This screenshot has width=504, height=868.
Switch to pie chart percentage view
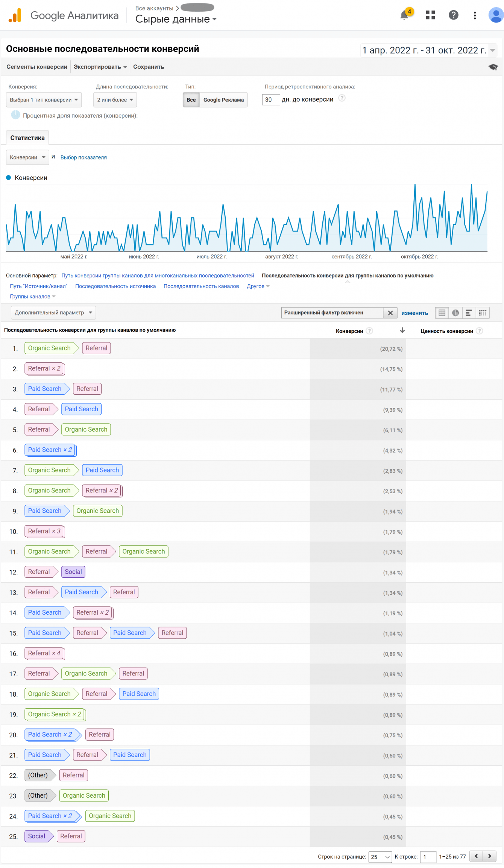pos(455,313)
